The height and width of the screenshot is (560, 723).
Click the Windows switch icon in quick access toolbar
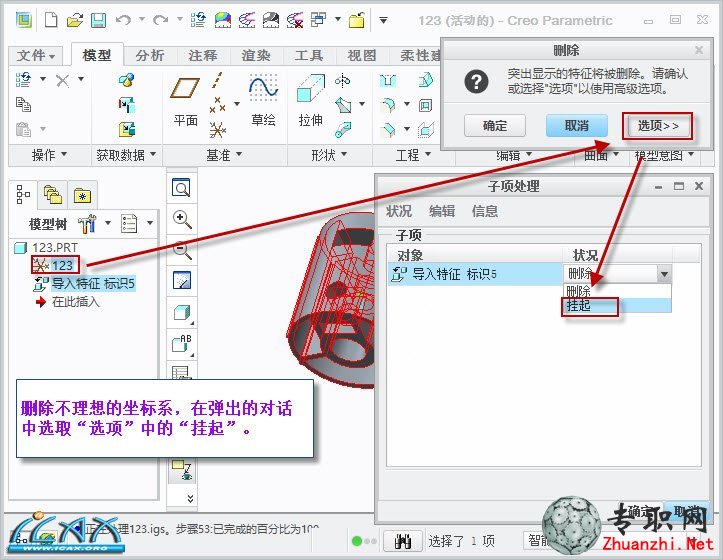(318, 20)
